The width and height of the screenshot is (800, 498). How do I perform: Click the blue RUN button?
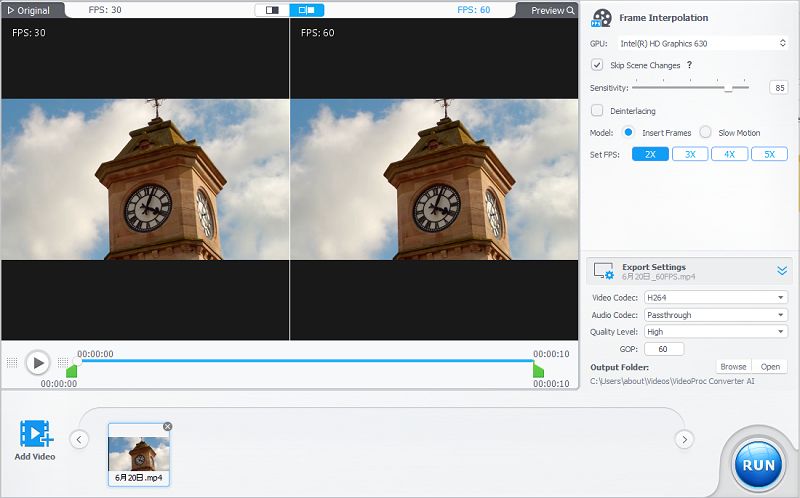758,465
